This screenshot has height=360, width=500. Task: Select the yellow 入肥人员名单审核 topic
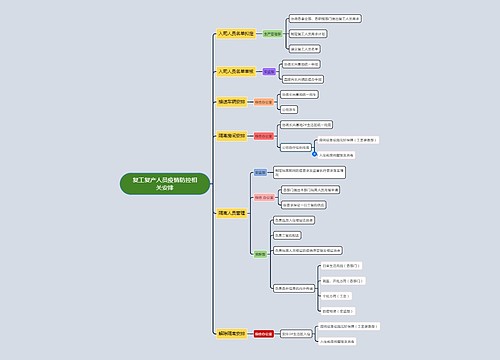236,71
